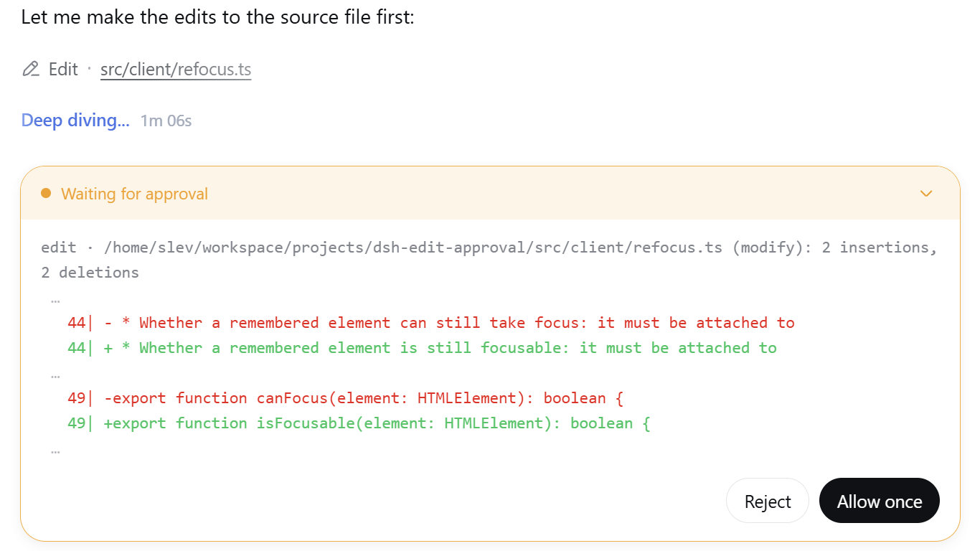Click the added line 49 isFocusable function
The width and height of the screenshot is (980, 551).
359,423
